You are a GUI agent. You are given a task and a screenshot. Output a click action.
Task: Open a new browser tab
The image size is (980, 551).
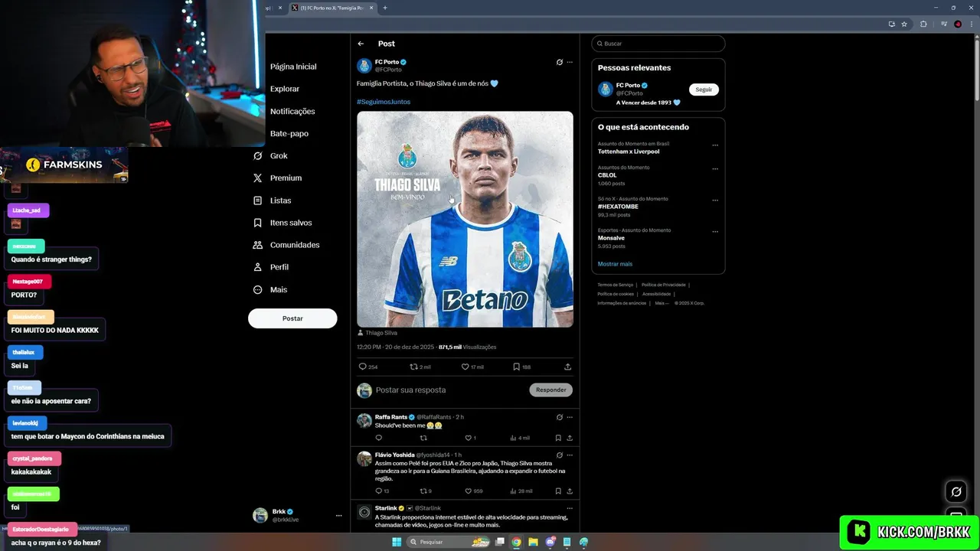(385, 8)
